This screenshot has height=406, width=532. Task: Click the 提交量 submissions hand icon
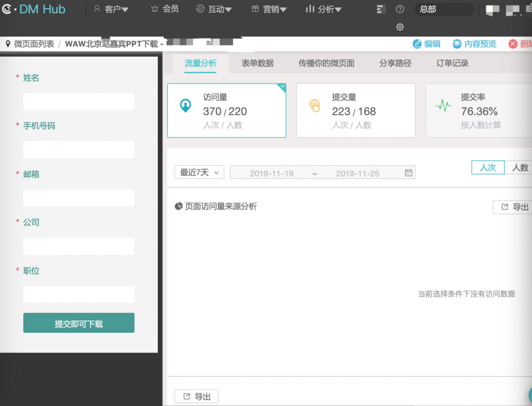click(315, 105)
